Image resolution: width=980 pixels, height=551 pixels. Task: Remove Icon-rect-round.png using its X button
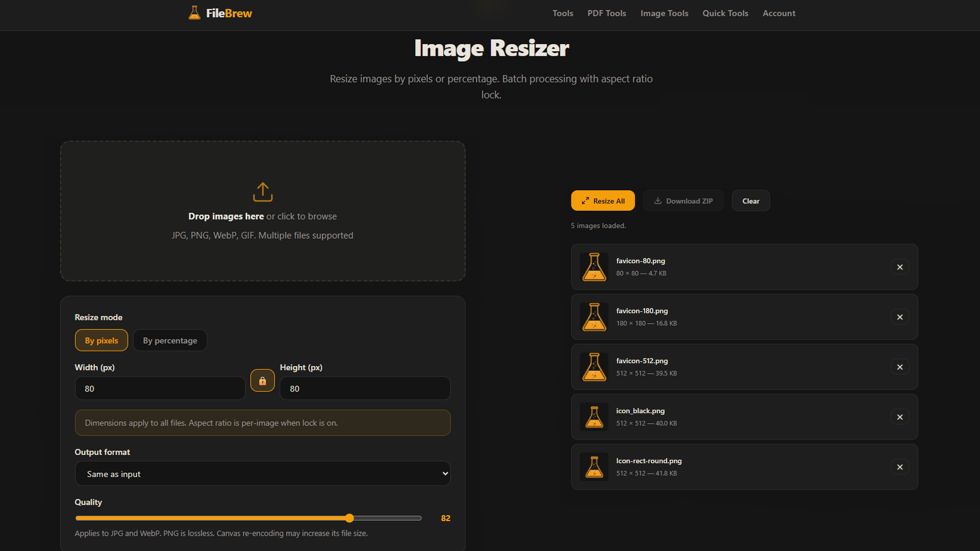[x=900, y=467]
